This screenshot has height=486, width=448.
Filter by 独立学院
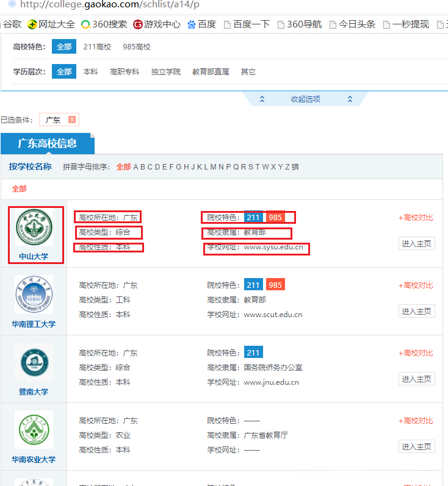point(165,71)
